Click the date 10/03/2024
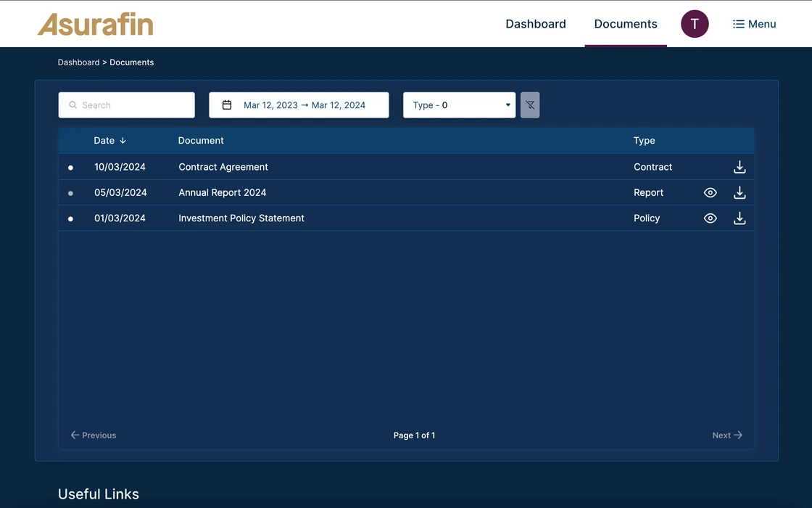Screen dimensions: 812x508 [x=120, y=167]
